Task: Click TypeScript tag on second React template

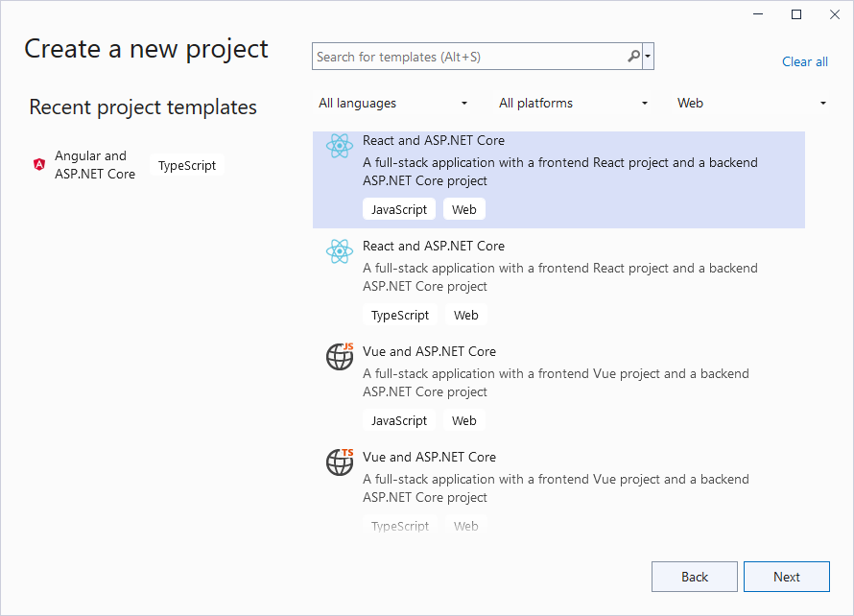Action: click(400, 315)
